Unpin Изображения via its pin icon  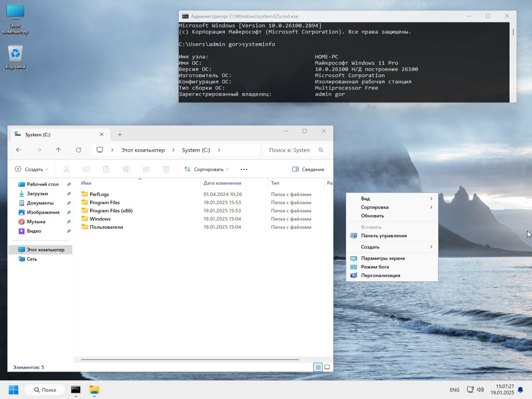coord(69,212)
